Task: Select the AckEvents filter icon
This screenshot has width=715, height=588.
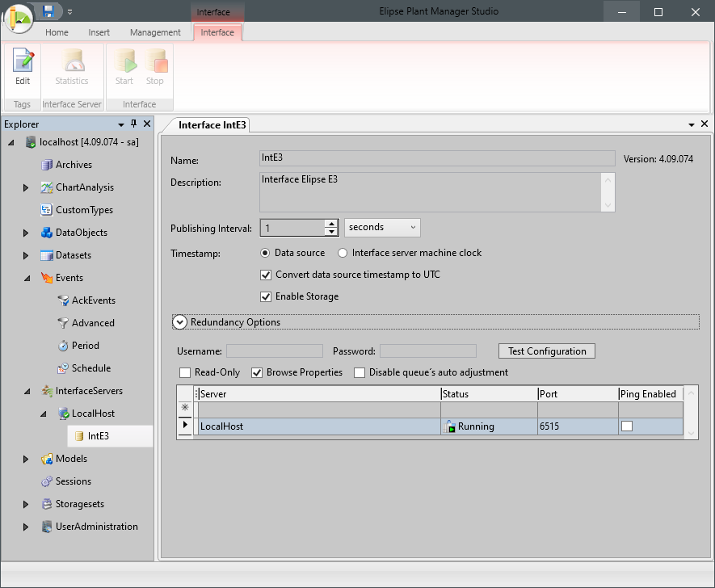Action: coord(63,300)
